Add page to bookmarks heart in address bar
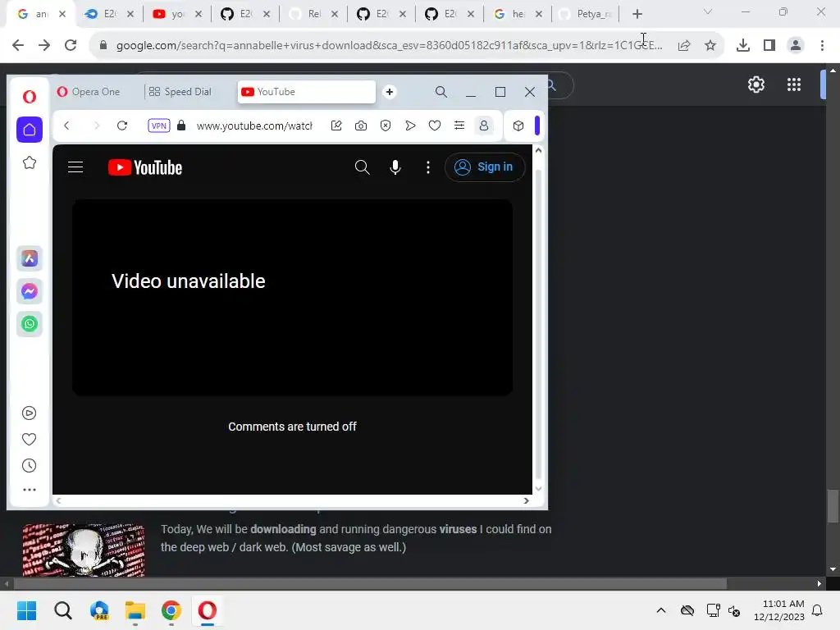This screenshot has height=630, width=840. pos(435,126)
